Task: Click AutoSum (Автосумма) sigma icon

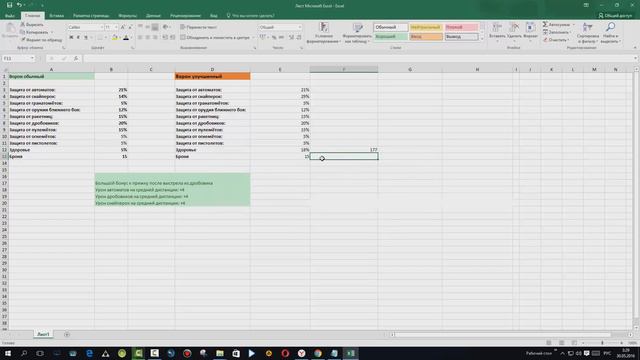Action: (545, 24)
